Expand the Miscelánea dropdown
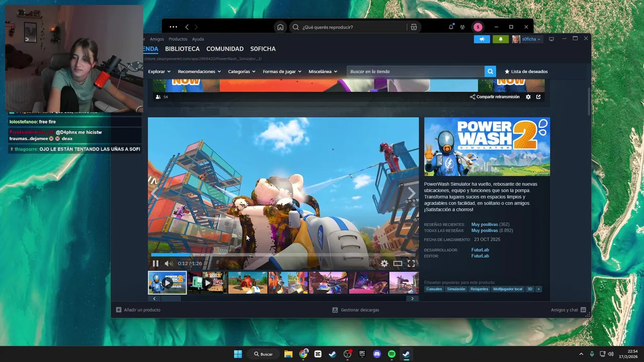 pyautogui.click(x=323, y=71)
